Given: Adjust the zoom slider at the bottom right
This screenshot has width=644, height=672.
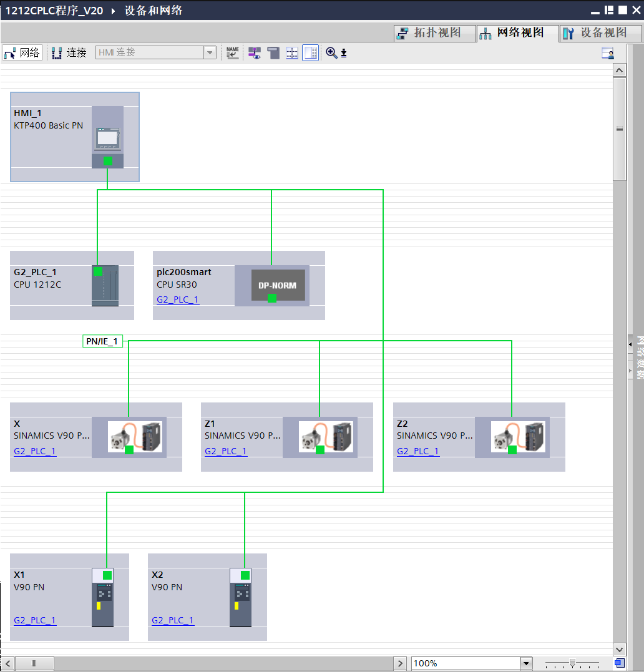Looking at the screenshot, I should click(572, 663).
